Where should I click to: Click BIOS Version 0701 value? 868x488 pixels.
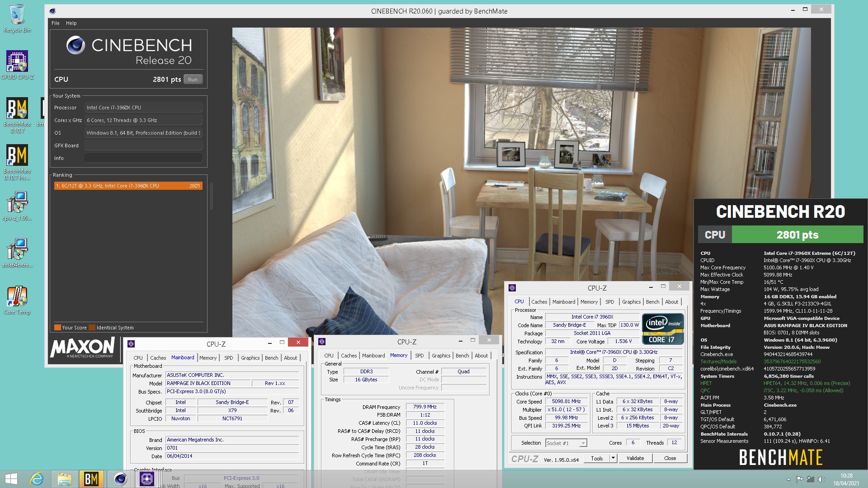[x=232, y=448]
